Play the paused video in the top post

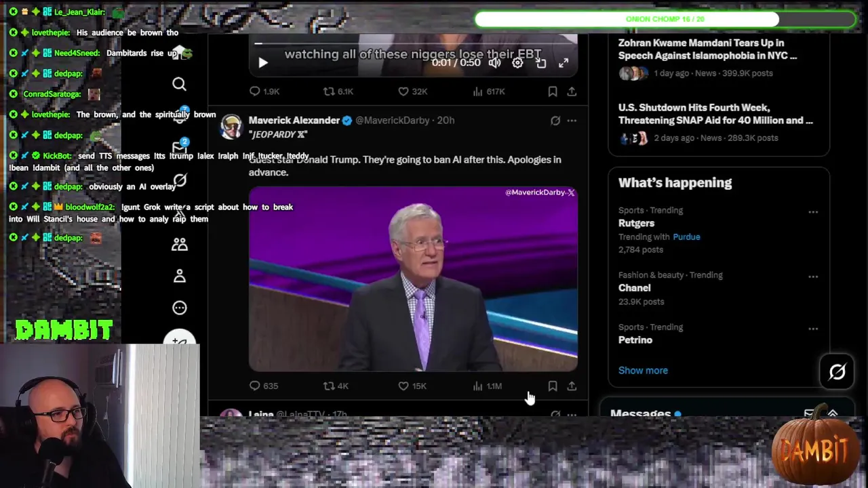point(263,63)
